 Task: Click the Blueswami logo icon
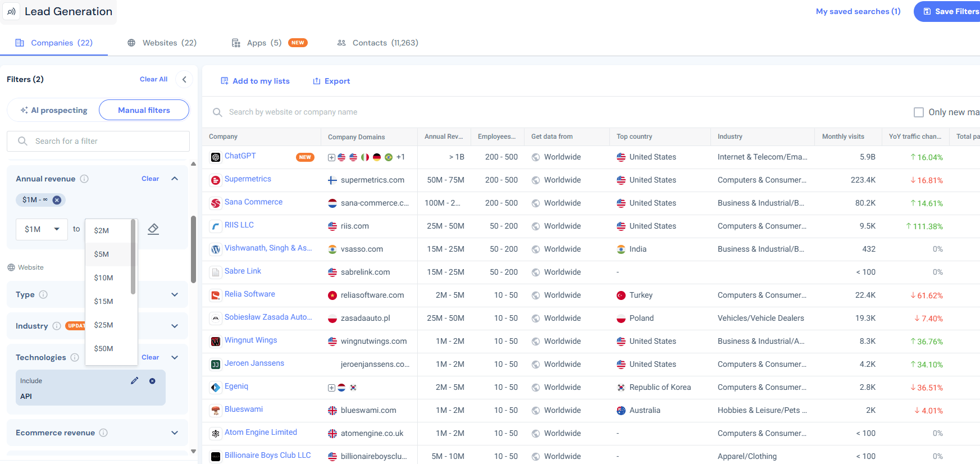click(216, 411)
